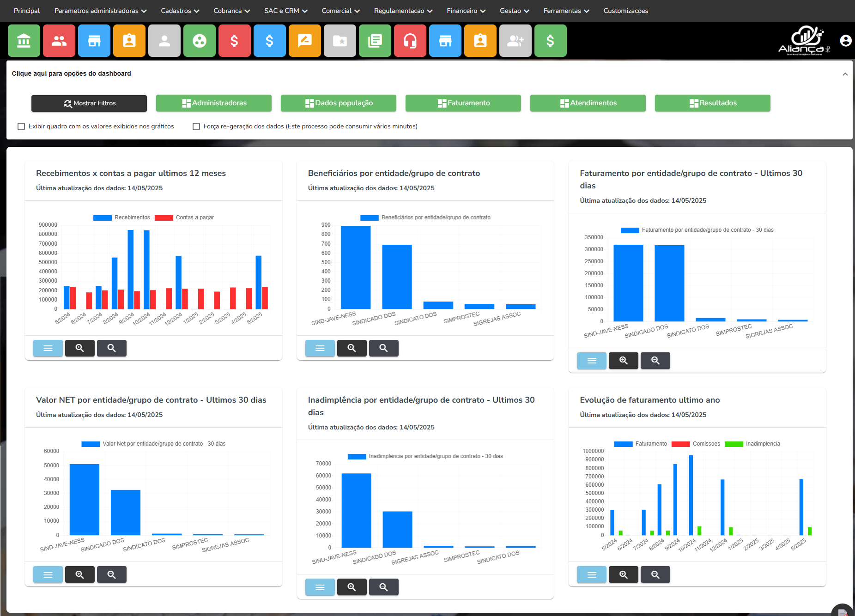Open the SAC e CRM dropdown
This screenshot has height=616, width=855.
click(x=285, y=11)
